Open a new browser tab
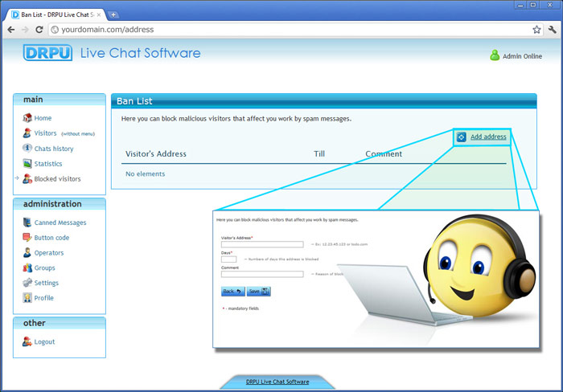The image size is (563, 392). 113,15
